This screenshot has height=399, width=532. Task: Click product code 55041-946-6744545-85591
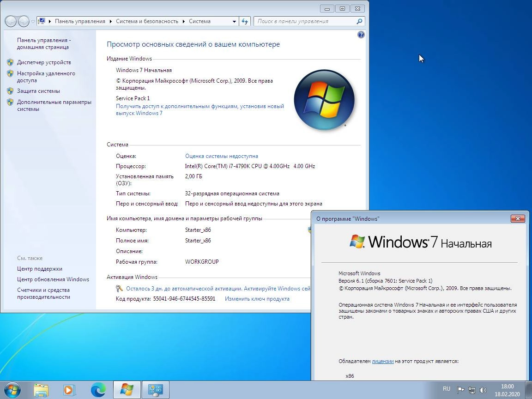coord(184,299)
